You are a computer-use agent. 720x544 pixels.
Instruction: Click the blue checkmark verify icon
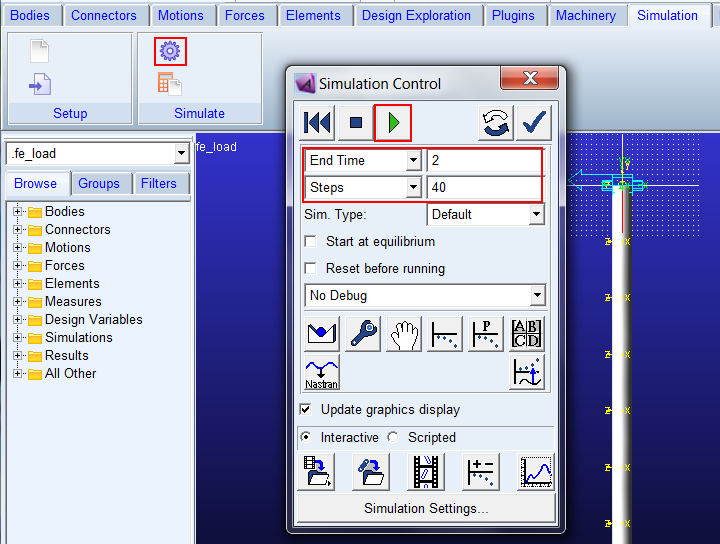point(534,123)
